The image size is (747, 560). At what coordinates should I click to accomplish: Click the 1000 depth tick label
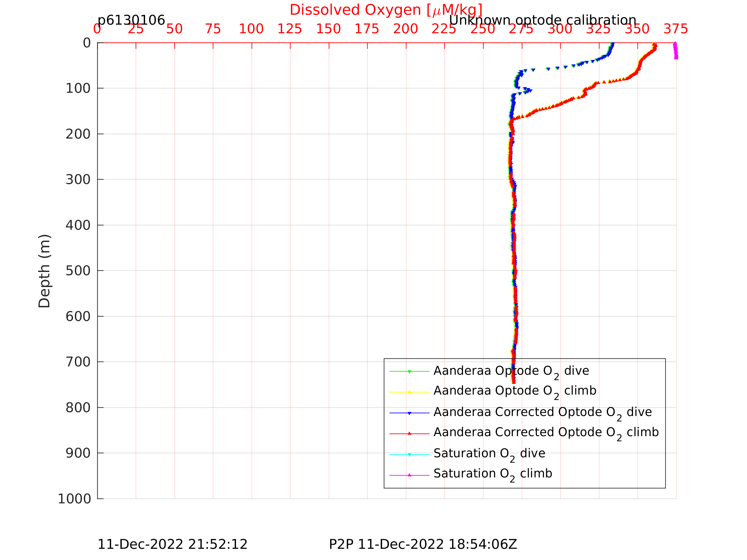point(74,499)
